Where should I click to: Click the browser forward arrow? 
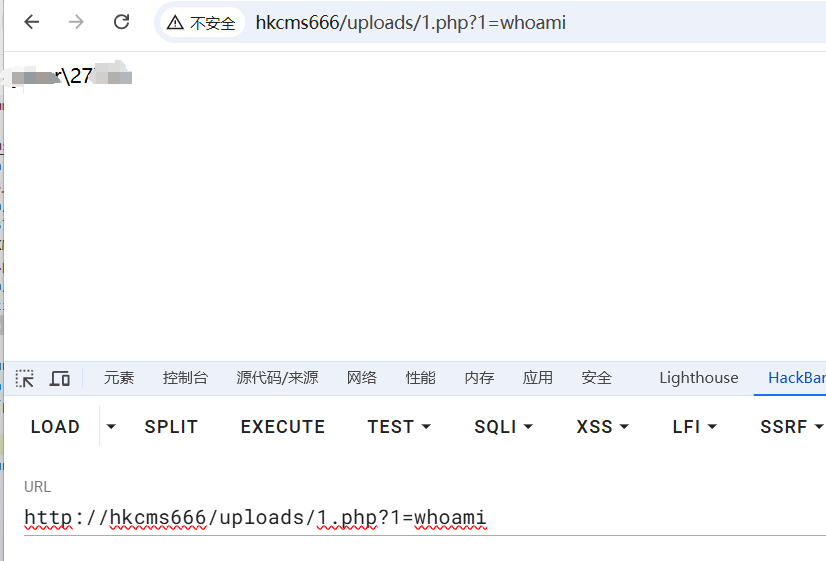(77, 22)
